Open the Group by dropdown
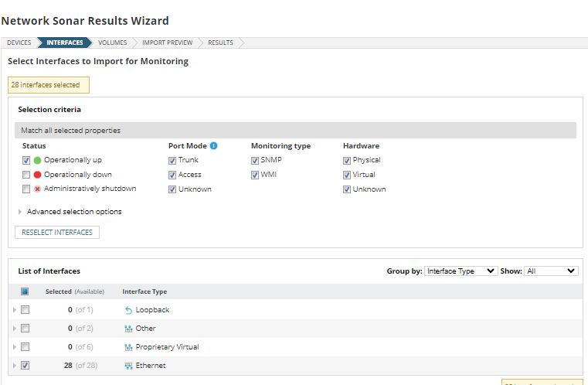Viewport: 588px width, 385px height. coord(461,271)
